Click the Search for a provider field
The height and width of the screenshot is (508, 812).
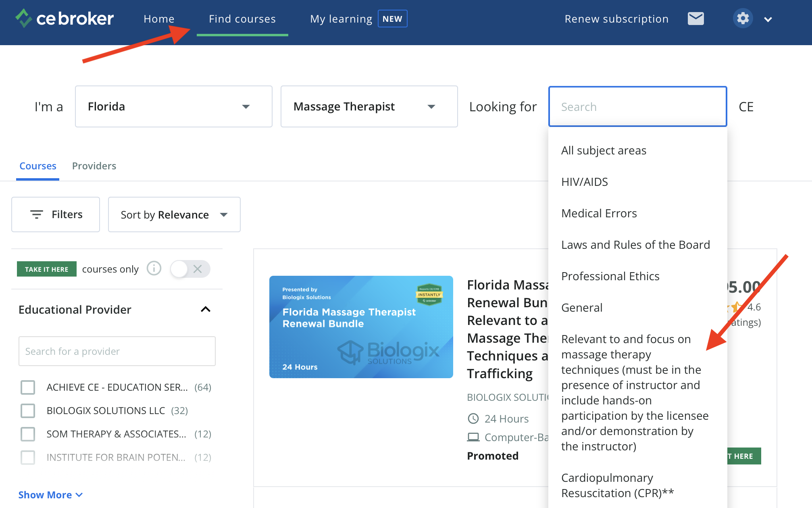coord(117,351)
